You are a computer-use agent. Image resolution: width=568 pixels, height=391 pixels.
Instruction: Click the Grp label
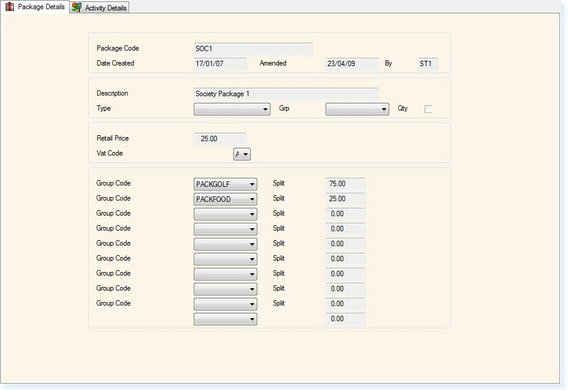[x=284, y=108]
